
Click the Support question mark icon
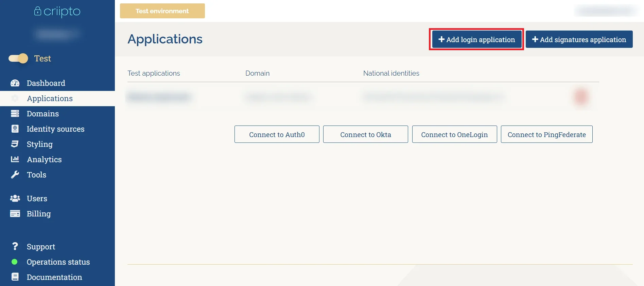pos(15,246)
